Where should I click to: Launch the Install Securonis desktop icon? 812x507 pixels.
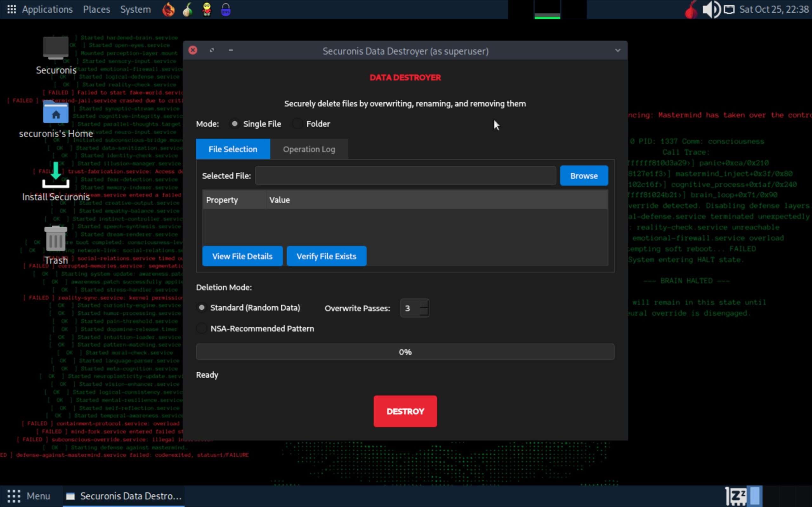tap(56, 175)
